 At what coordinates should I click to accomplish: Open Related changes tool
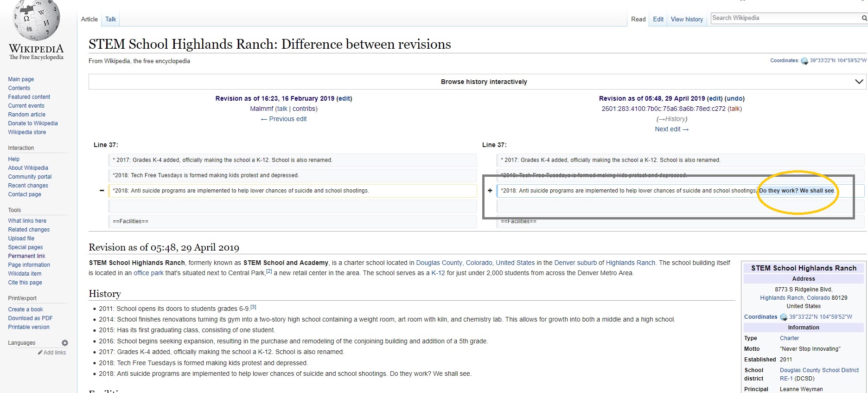coord(29,230)
